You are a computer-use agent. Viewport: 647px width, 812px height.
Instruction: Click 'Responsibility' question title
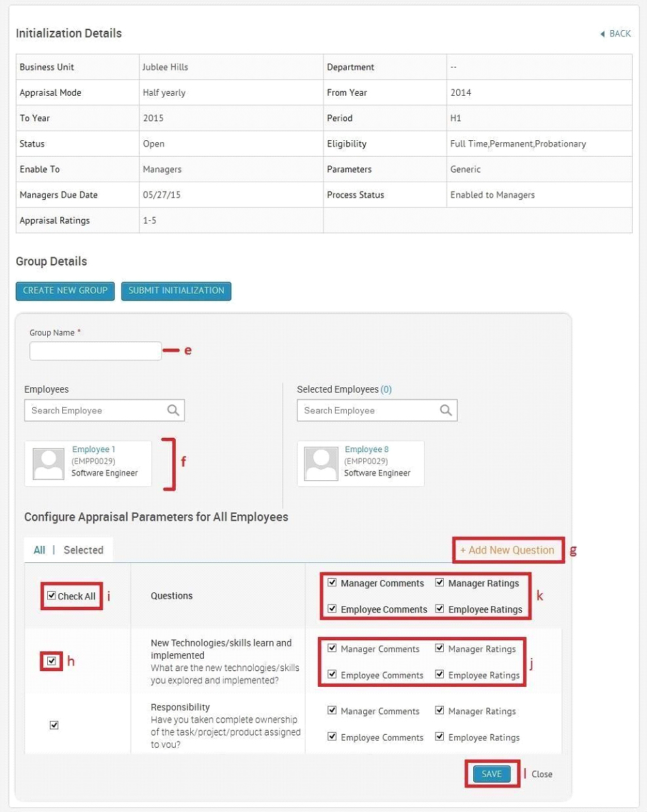click(180, 707)
